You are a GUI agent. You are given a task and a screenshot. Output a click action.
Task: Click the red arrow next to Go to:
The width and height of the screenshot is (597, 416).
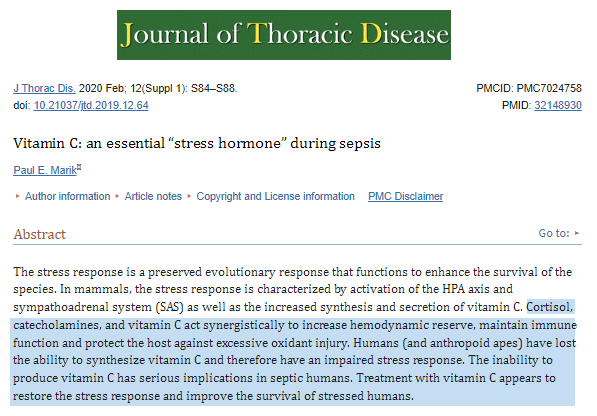pos(577,233)
